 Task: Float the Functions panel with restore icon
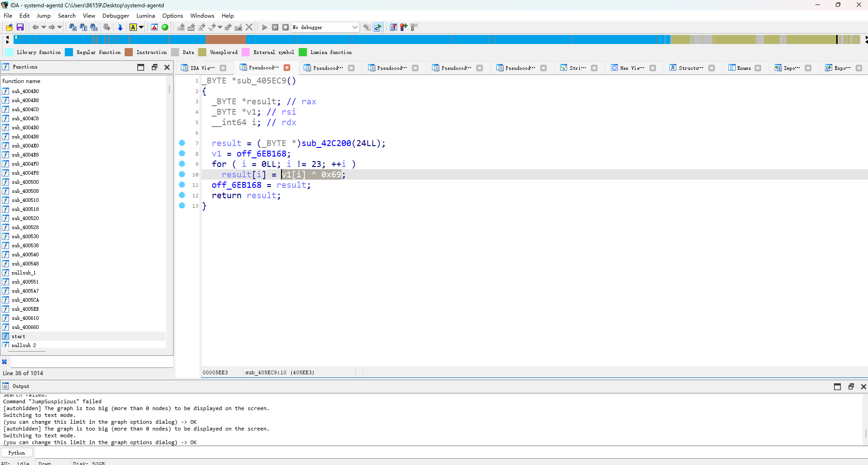(x=154, y=67)
